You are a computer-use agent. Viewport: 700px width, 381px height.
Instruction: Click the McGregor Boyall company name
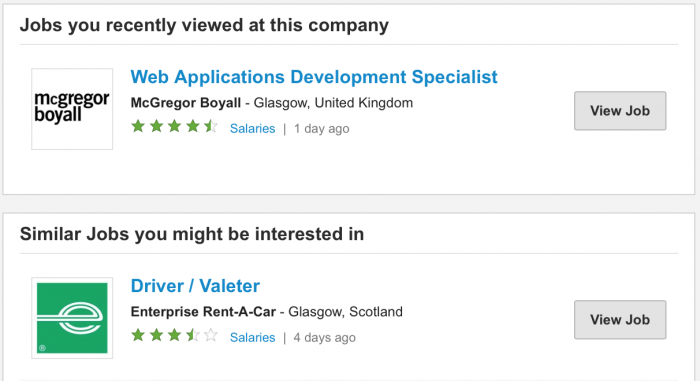coord(186,103)
